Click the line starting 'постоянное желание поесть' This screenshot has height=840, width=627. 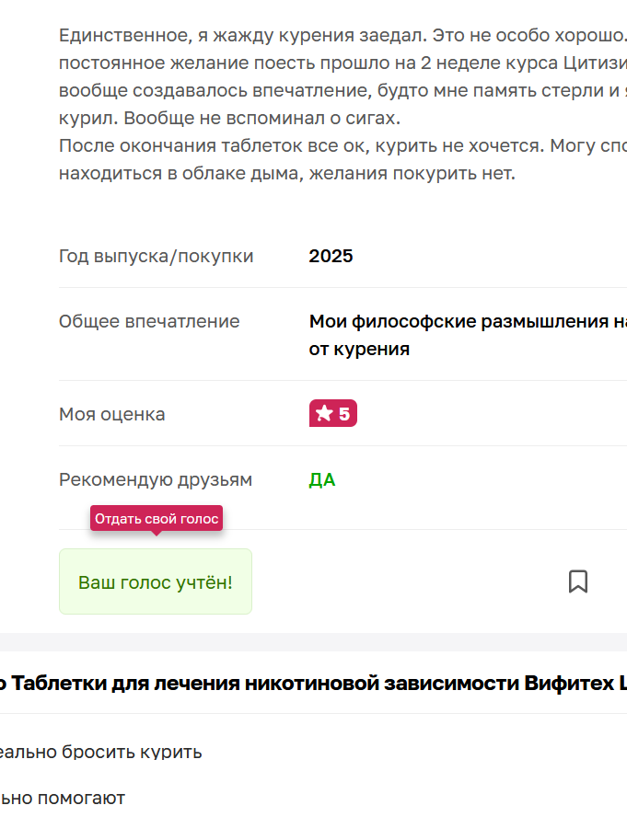[343, 64]
